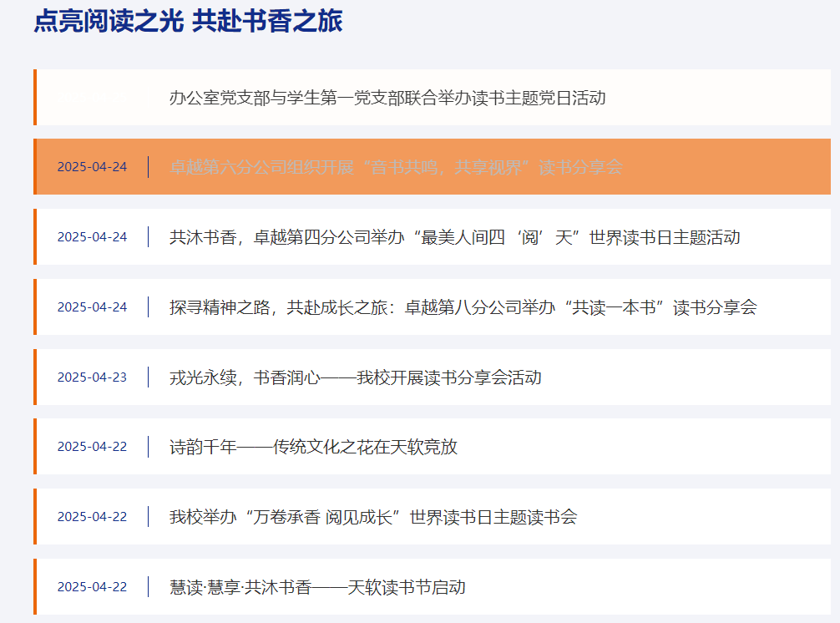
Task: Click the orange left bar of 戎光永续 row
Action: pos(35,377)
